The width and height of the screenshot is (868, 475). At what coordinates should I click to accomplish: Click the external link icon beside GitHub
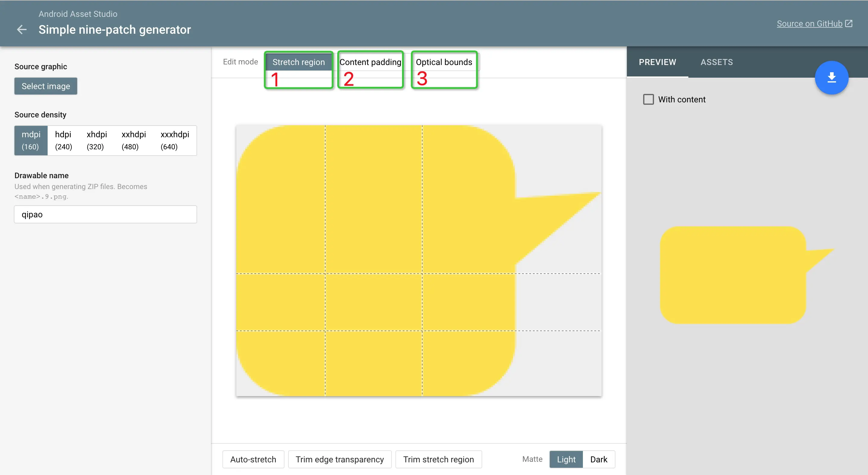point(849,23)
